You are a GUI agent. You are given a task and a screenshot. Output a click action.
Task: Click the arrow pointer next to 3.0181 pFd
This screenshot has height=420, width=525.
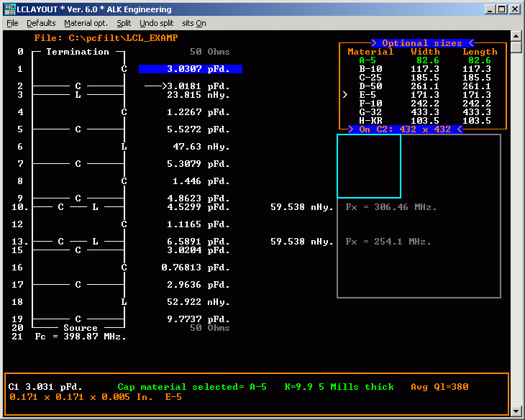pos(155,86)
